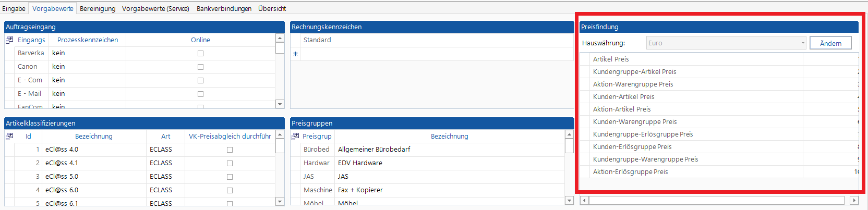868x210 pixels.
Task: Open the Auftragseingang grid column chooser icon
Action: point(9,40)
